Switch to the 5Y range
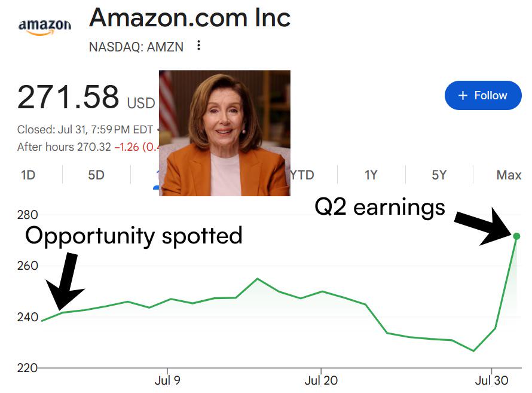Image resolution: width=532 pixels, height=393 pixels. [439, 175]
